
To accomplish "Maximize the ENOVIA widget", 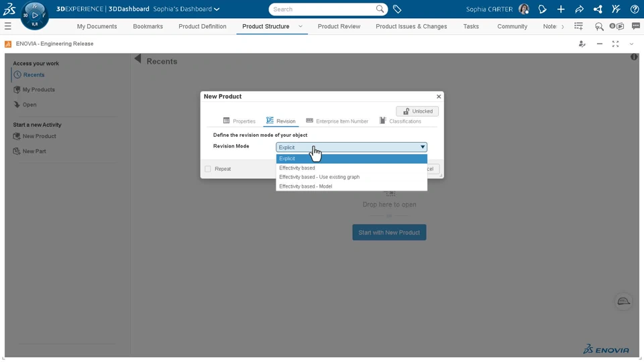I will coord(615,44).
